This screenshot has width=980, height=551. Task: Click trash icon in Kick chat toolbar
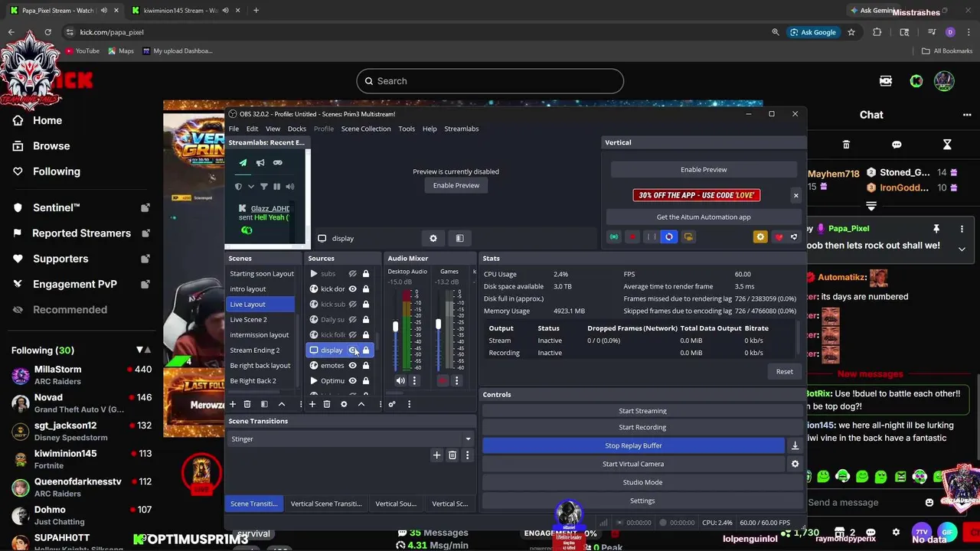pyautogui.click(x=846, y=145)
